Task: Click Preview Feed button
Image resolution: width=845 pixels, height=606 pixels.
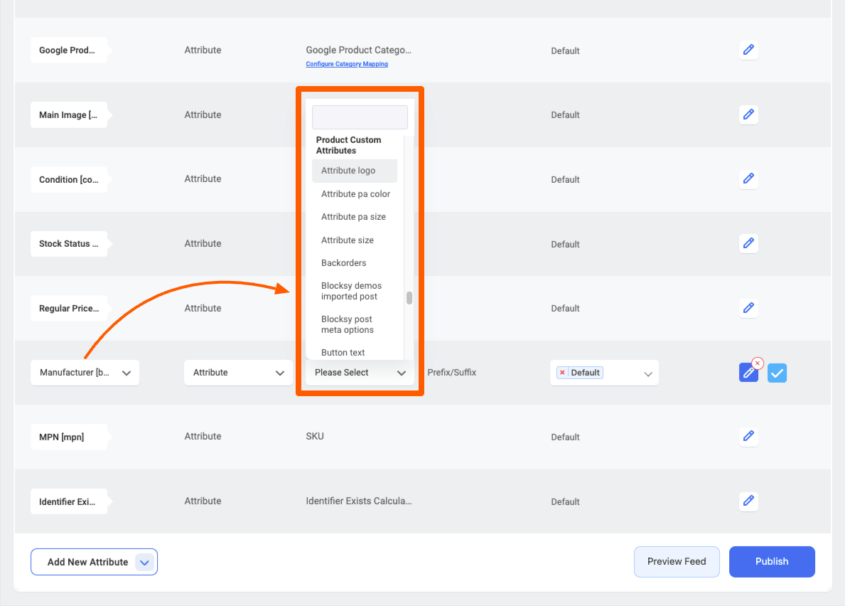Action: [676, 562]
